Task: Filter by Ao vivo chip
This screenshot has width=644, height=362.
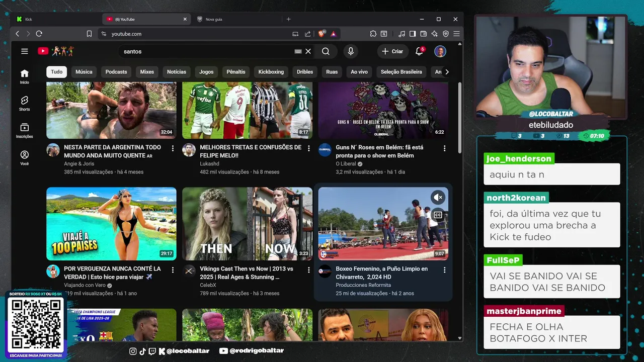Action: pos(359,72)
